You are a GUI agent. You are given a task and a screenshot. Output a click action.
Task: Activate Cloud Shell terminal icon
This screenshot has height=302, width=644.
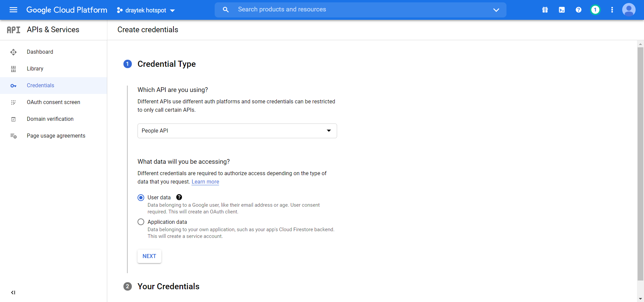pyautogui.click(x=562, y=10)
